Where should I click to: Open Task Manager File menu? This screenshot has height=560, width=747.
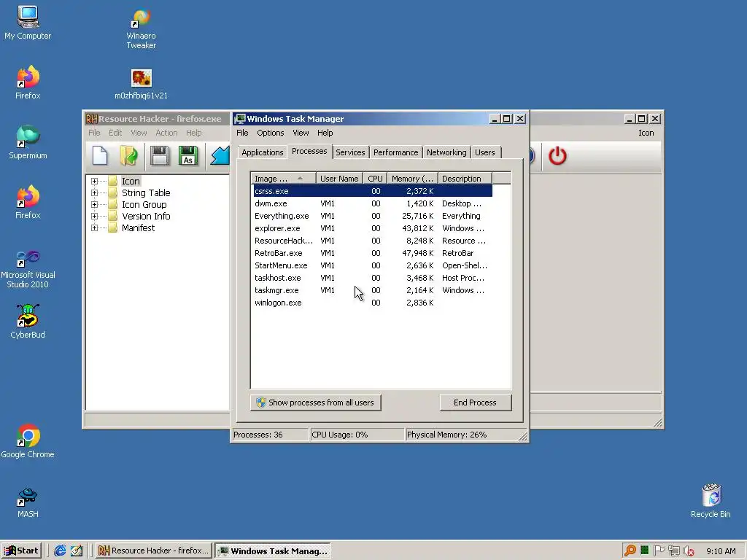click(x=242, y=133)
